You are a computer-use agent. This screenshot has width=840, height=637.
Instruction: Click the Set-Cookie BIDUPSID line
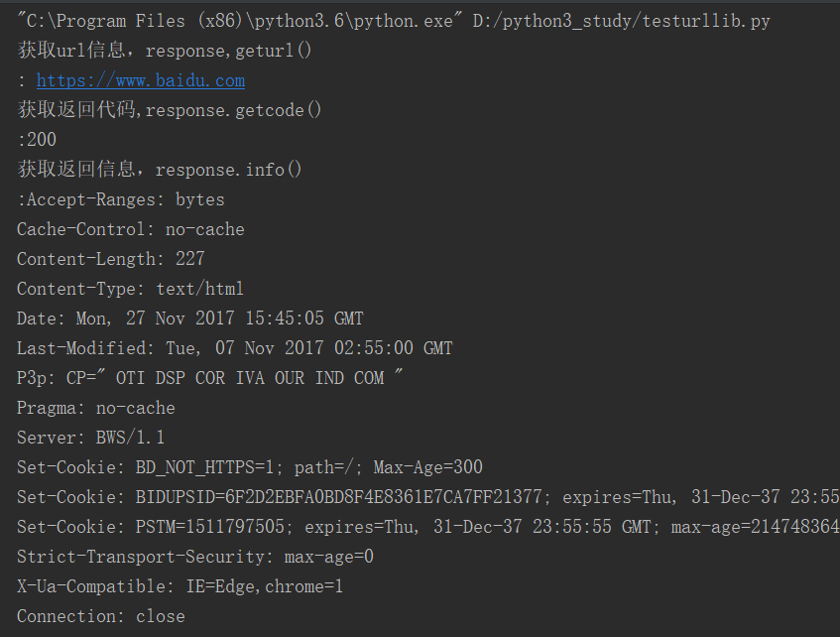tap(428, 497)
